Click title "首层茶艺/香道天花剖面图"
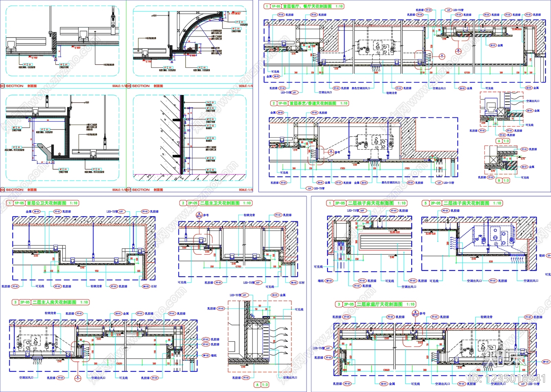 [x=312, y=103]
